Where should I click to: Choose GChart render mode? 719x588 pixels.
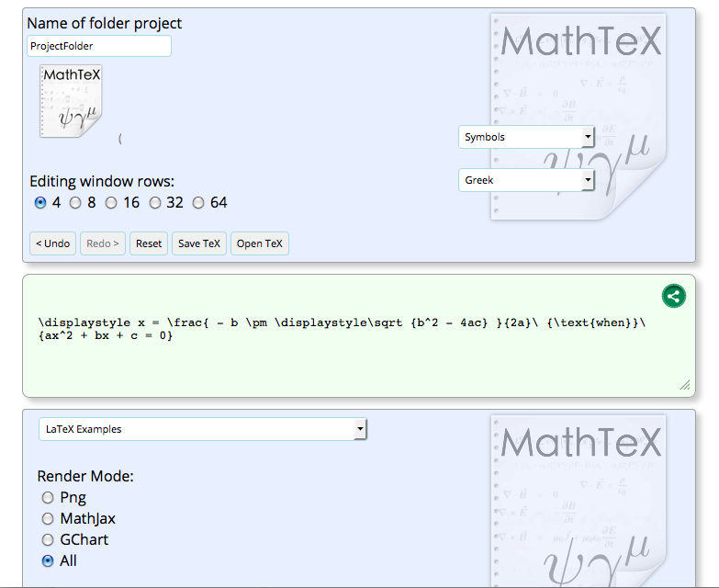48,539
